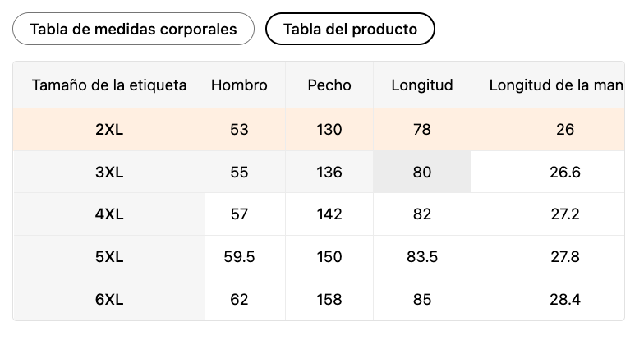Switch to Tabla de medidas corporales tab
Screen dimensions: 644x345
(x=133, y=30)
